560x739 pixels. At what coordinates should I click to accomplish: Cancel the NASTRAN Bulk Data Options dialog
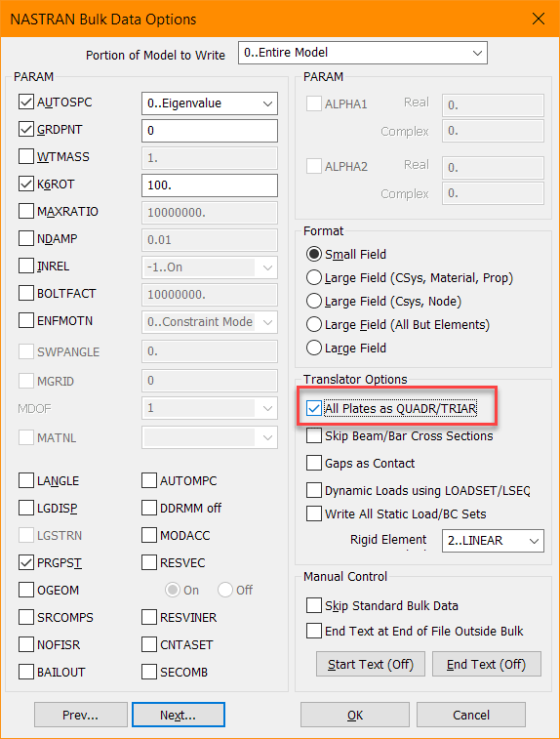pos(471,715)
